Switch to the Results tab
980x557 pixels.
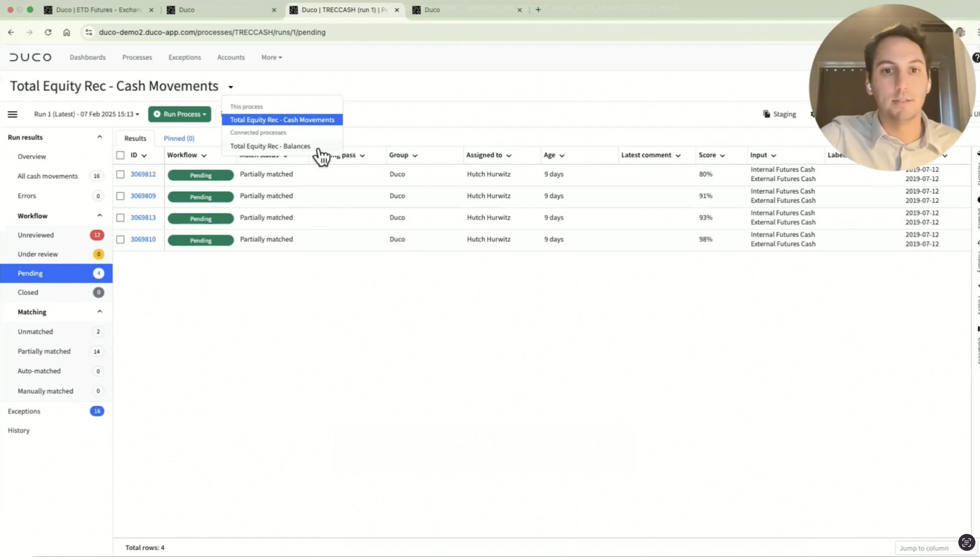(x=135, y=138)
